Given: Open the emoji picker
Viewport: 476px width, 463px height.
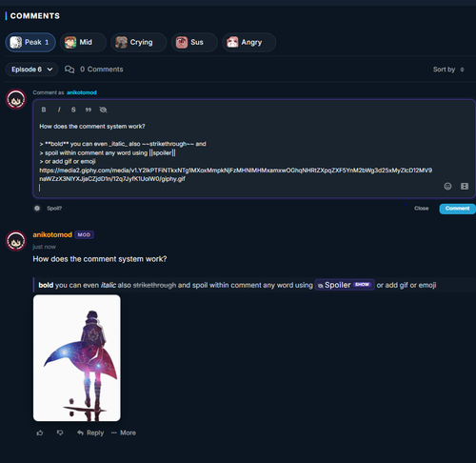Looking at the screenshot, I should 447,186.
